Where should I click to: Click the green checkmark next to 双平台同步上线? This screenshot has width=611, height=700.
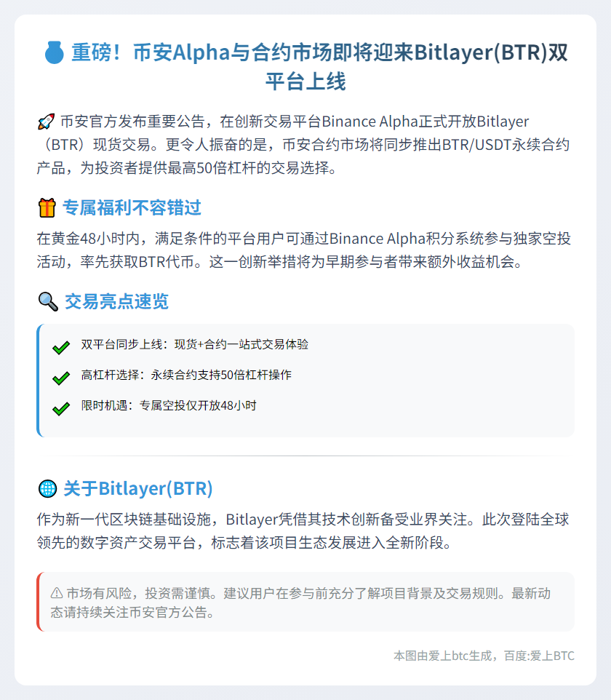click(x=61, y=348)
